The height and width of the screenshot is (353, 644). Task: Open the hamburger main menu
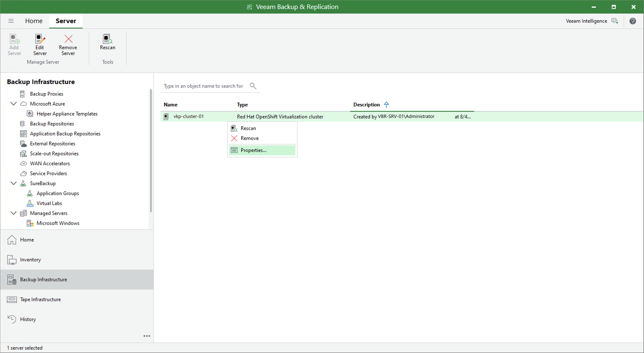pos(11,21)
